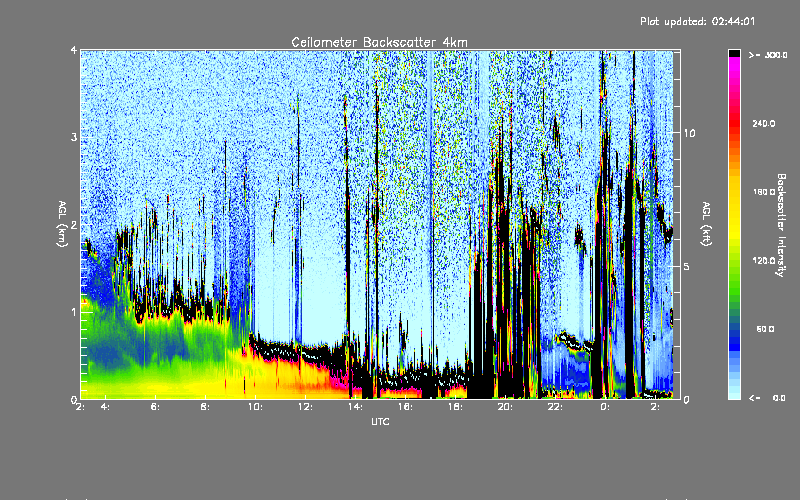Click the '14:' tick on time axis
The height and width of the screenshot is (500, 800).
pyautogui.click(x=355, y=407)
